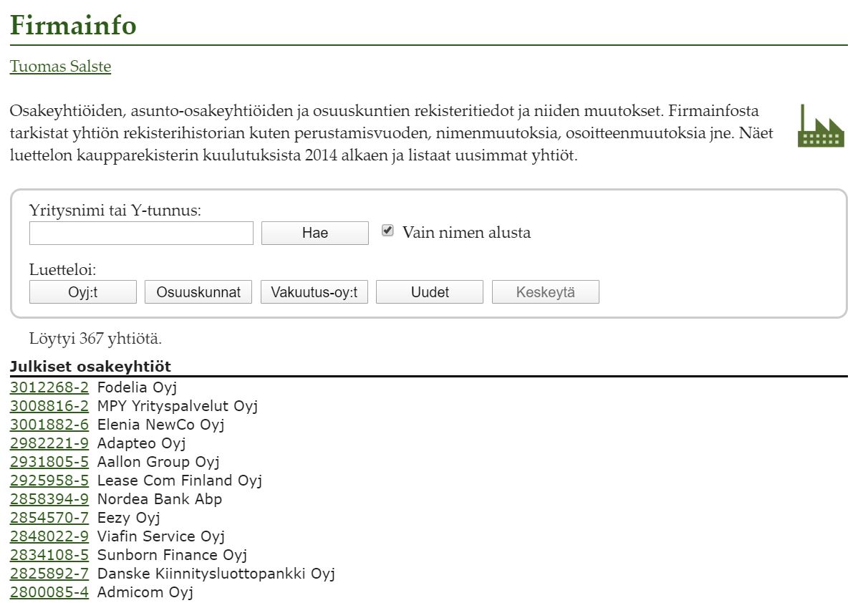Image resolution: width=868 pixels, height=603 pixels.
Task: Click the Admicom Oyj link 2800085-4
Action: (49, 592)
